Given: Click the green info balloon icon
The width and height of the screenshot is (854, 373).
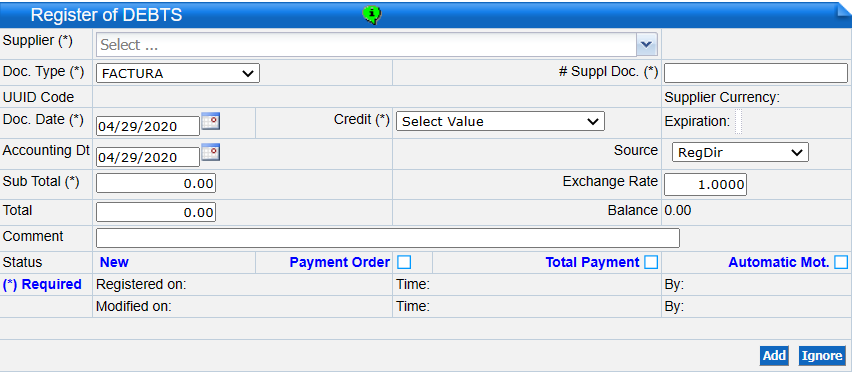Looking at the screenshot, I should click(372, 15).
